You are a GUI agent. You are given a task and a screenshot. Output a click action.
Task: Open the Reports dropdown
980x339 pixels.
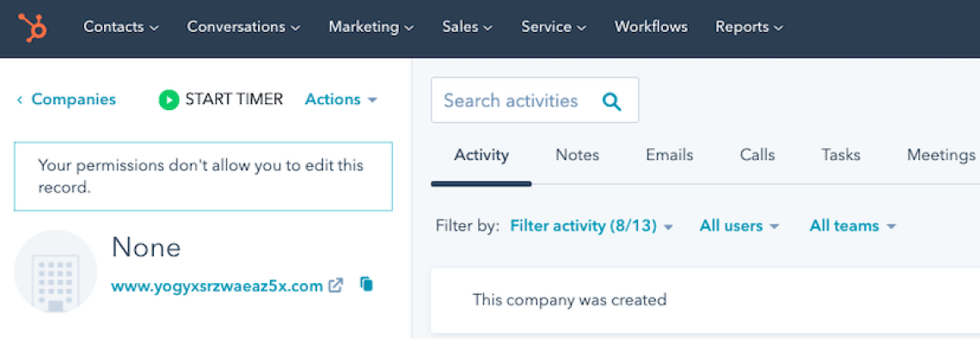(x=750, y=28)
